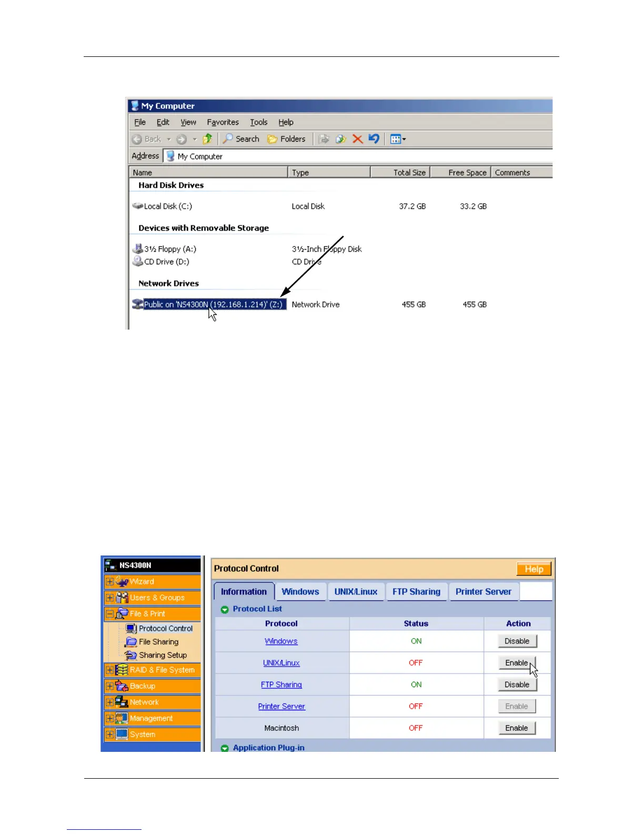Sort by Free Space column header
The image size is (644, 834).
coord(461,172)
